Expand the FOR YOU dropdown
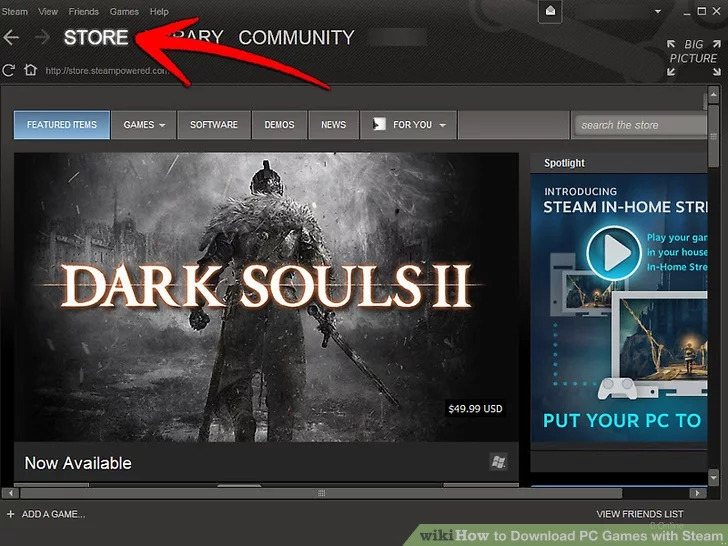The image size is (728, 546). point(409,124)
